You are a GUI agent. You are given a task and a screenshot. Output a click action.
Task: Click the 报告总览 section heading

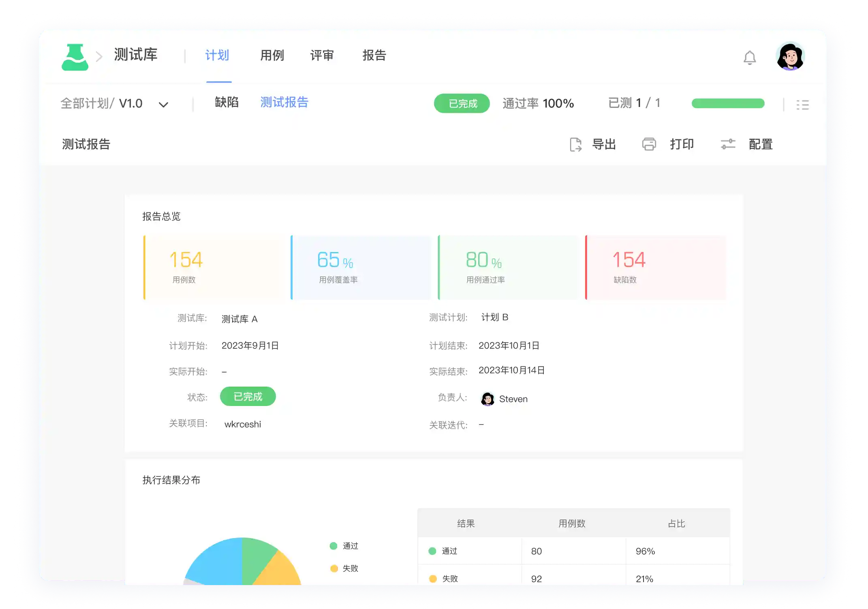(x=161, y=216)
